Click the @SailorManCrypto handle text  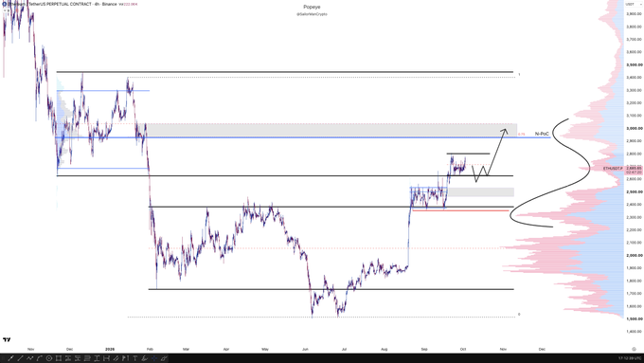(x=312, y=14)
